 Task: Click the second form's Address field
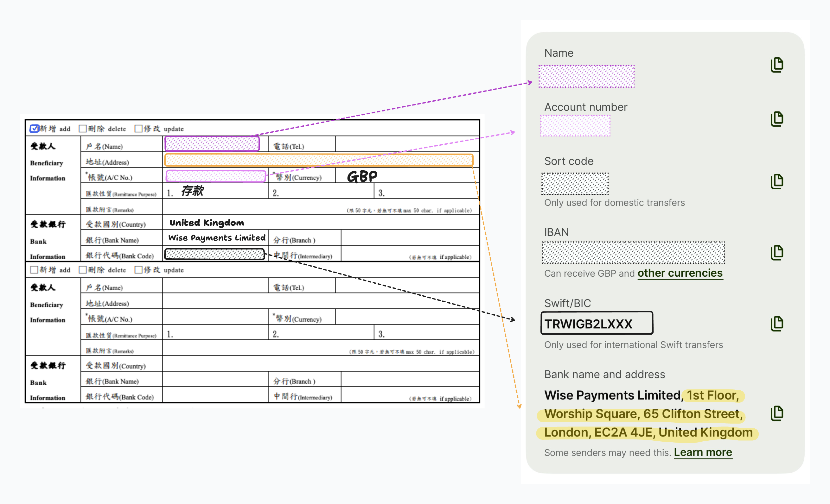pyautogui.click(x=321, y=301)
